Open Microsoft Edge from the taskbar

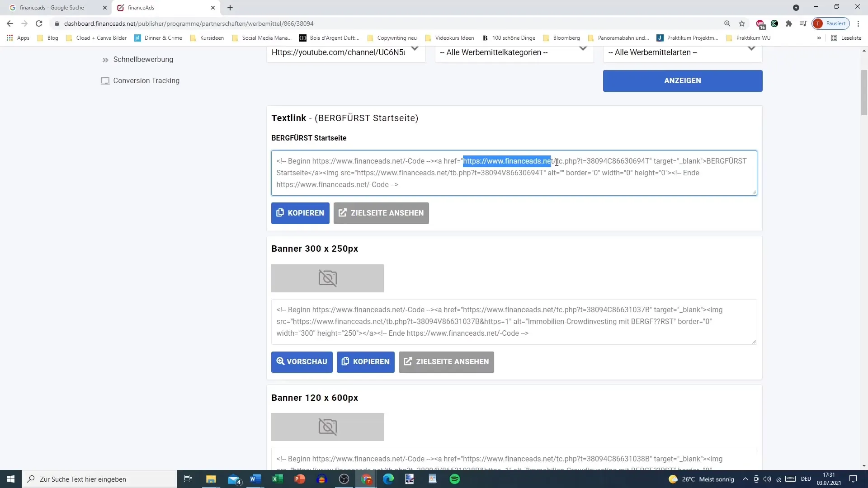(x=388, y=479)
